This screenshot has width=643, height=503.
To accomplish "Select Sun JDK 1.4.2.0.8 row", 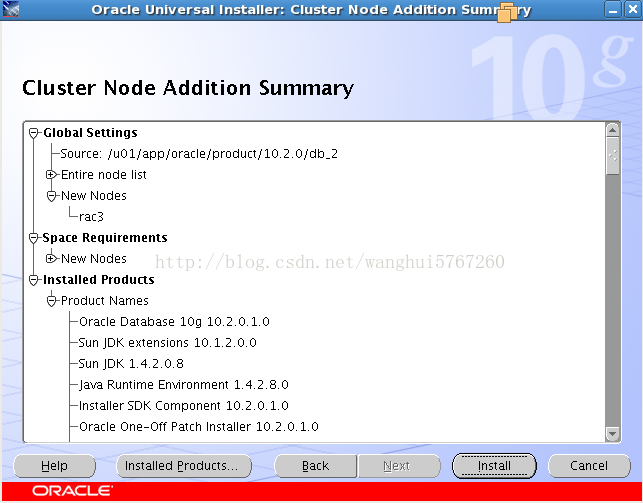I will [x=131, y=364].
